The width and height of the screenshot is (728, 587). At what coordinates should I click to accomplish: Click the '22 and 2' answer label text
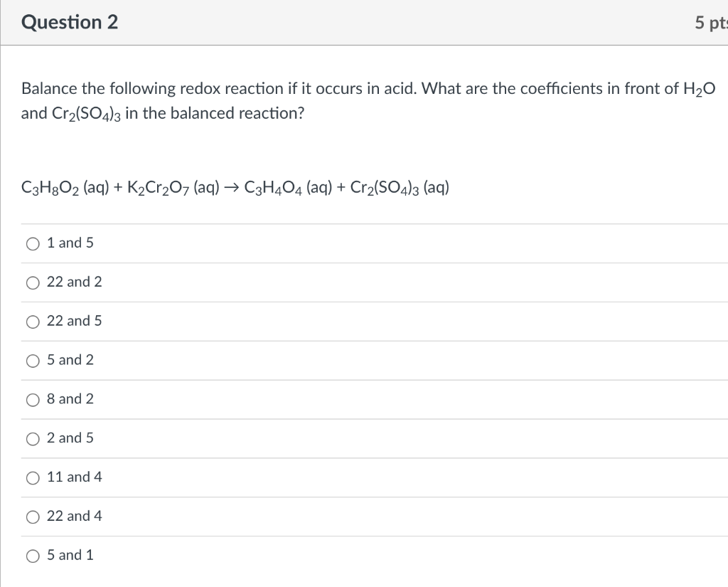click(74, 282)
